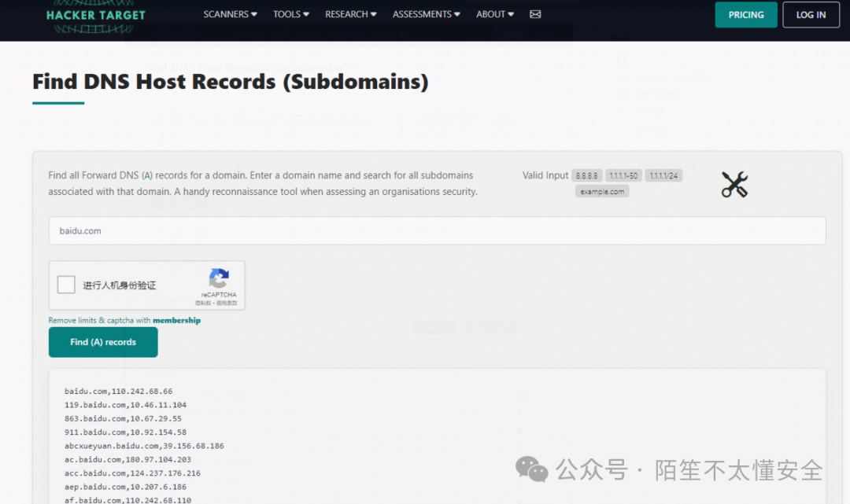Click the Find (A) records button
850x504 pixels.
[x=103, y=342]
